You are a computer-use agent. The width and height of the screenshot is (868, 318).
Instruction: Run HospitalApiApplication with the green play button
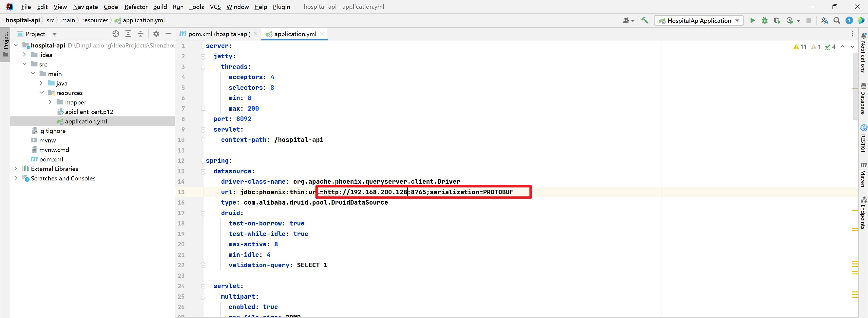click(752, 21)
